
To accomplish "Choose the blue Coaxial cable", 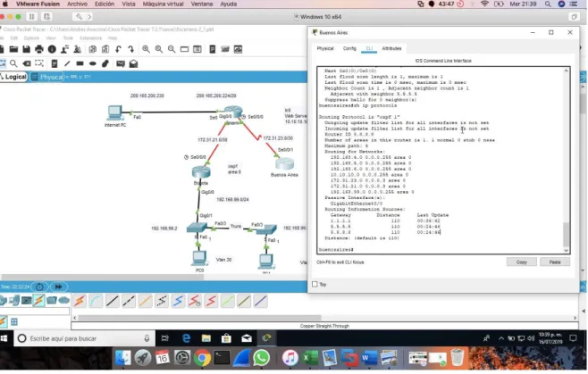I will point(178,301).
